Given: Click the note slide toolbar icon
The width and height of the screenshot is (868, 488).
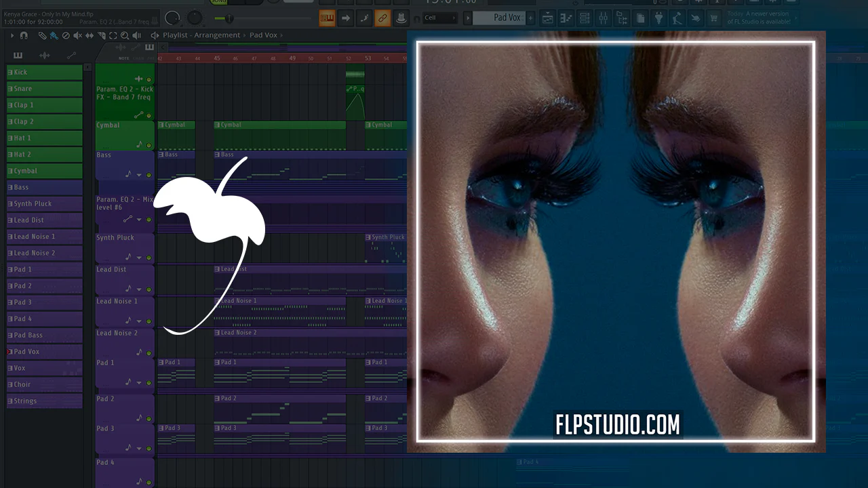Looking at the screenshot, I should (x=364, y=18).
